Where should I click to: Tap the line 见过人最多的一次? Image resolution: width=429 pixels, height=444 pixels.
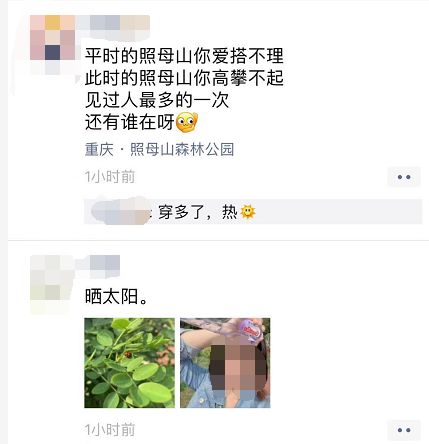pos(157,100)
